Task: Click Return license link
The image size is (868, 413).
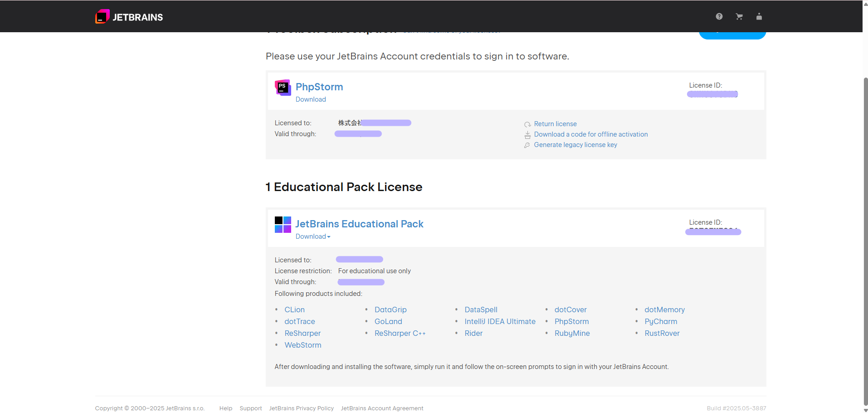Action: [x=555, y=124]
